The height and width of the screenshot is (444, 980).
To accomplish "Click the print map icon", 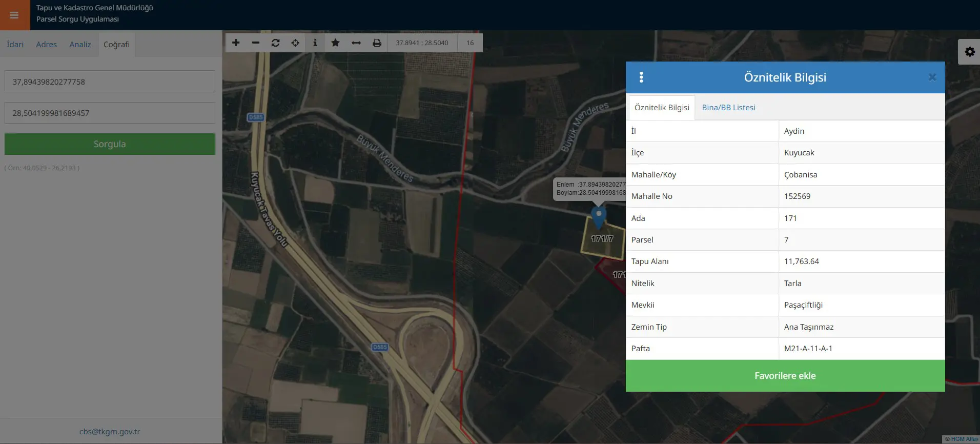I will click(x=377, y=43).
